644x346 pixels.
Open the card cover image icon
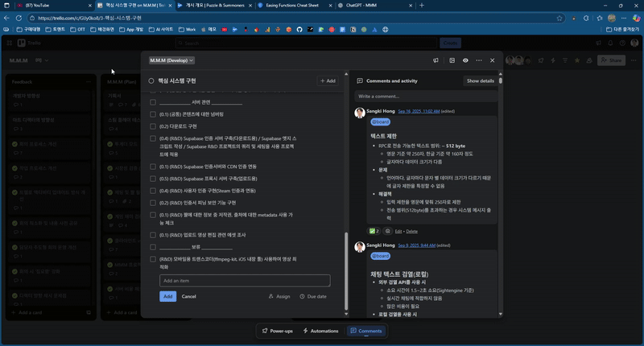(452, 60)
